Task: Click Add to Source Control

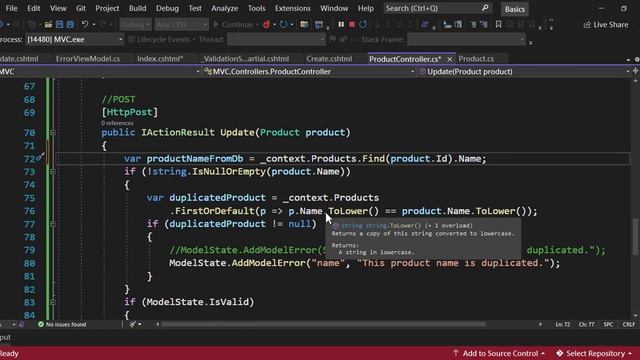Action: point(499,353)
